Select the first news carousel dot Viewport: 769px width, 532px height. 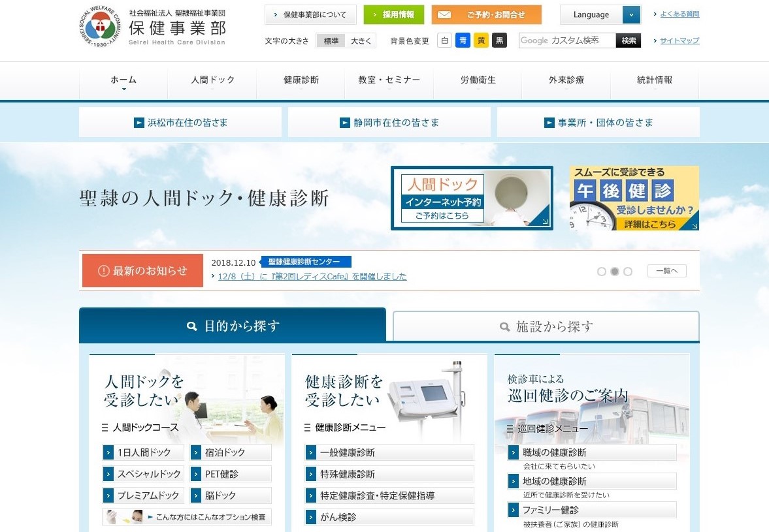coord(601,272)
